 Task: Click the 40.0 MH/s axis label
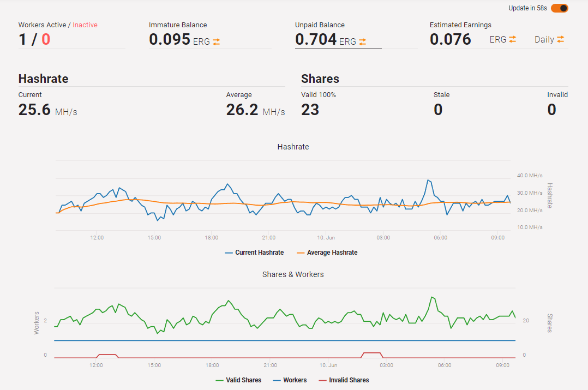(530, 176)
